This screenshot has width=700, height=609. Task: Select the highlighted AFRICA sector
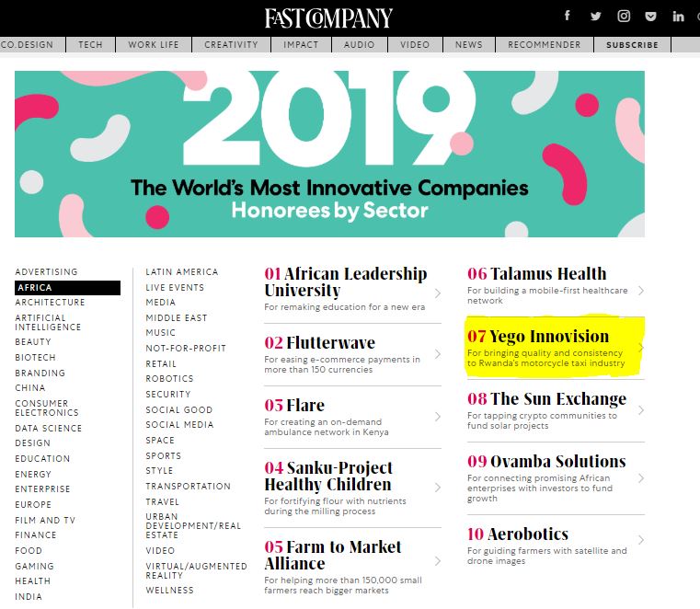tap(67, 288)
